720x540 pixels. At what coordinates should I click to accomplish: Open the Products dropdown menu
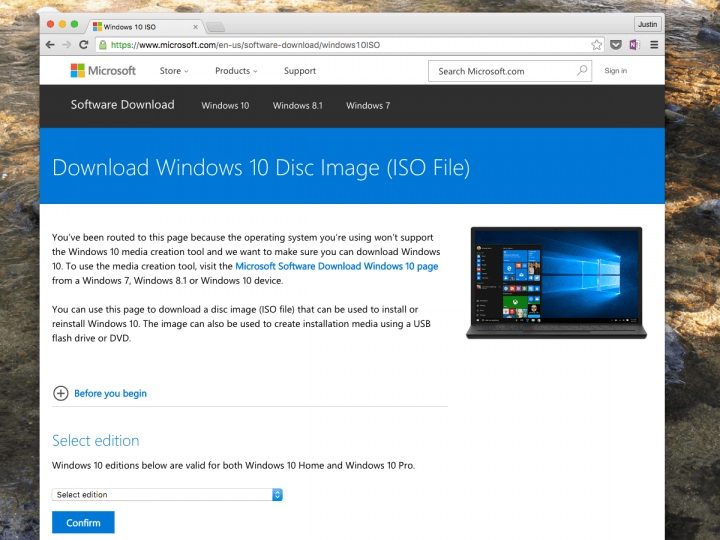(x=236, y=71)
